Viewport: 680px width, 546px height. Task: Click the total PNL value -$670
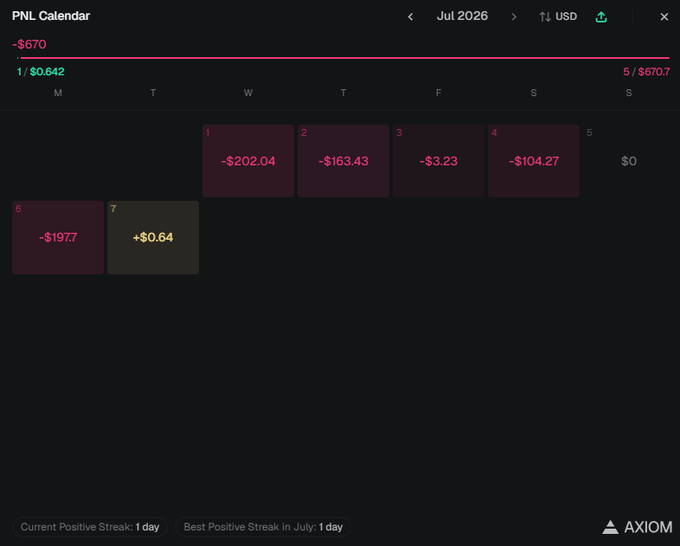click(x=29, y=44)
